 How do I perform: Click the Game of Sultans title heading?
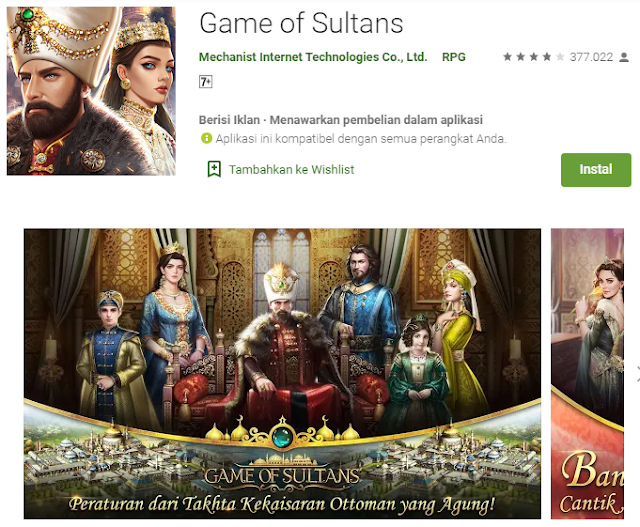click(301, 23)
